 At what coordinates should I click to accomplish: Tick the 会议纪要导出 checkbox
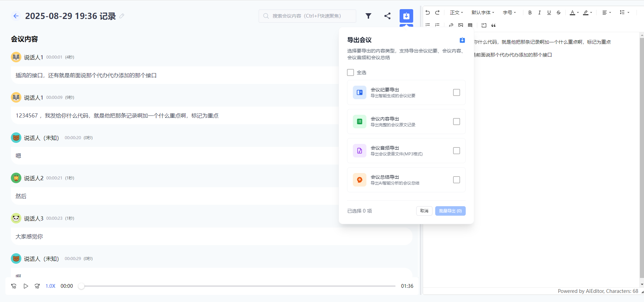456,92
